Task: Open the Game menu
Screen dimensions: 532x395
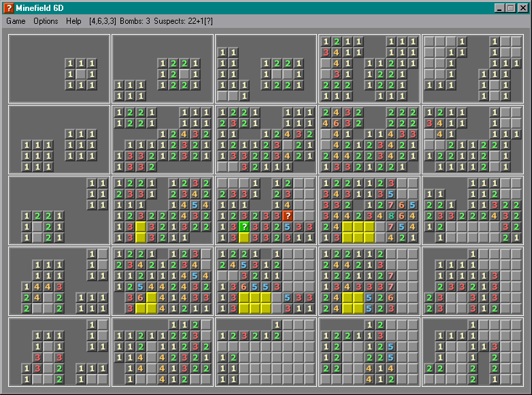Action: tap(16, 21)
